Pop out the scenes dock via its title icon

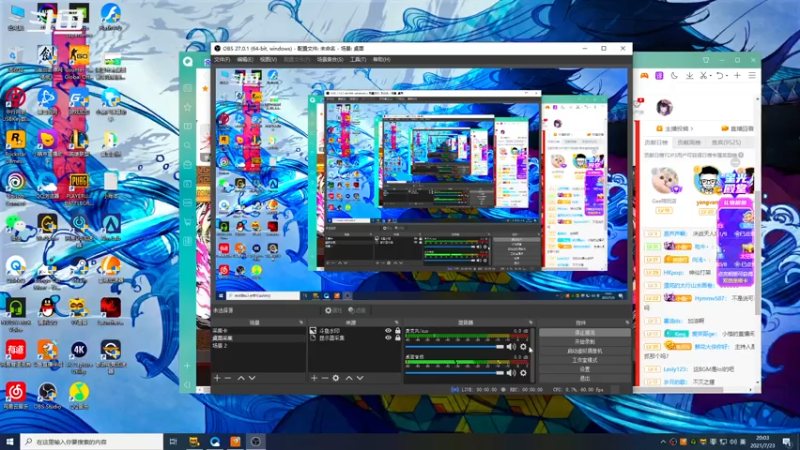click(x=301, y=322)
